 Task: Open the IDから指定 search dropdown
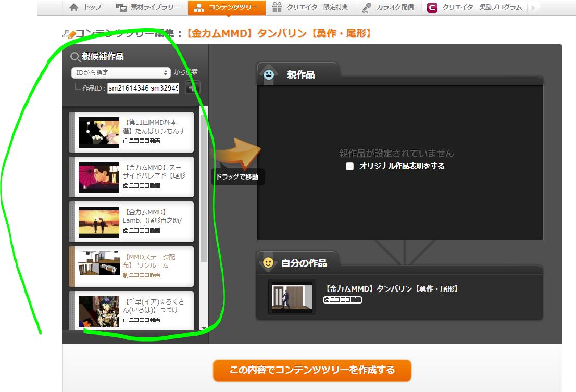[x=121, y=73]
